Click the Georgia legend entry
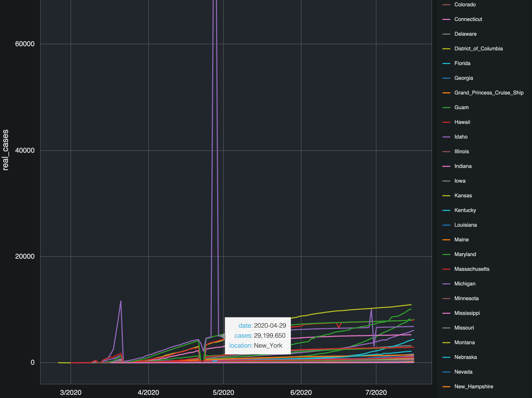 pyautogui.click(x=464, y=78)
